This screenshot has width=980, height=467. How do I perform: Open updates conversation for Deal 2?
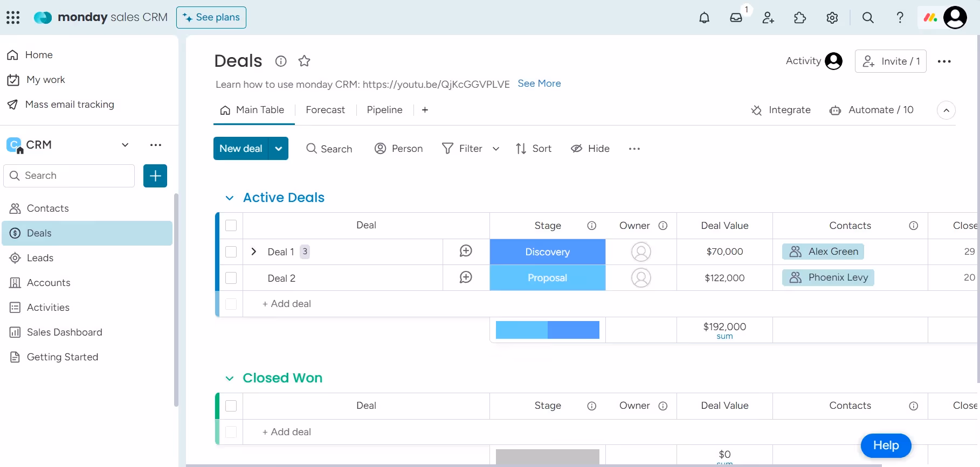(x=466, y=277)
